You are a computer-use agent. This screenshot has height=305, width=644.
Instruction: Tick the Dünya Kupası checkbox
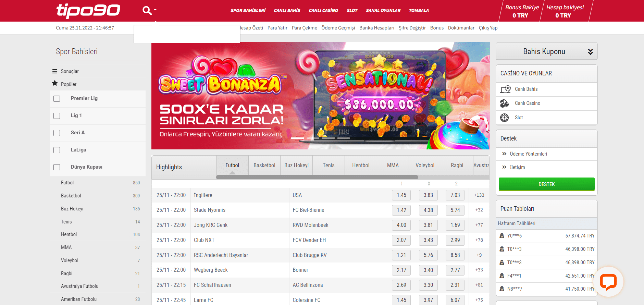click(57, 167)
